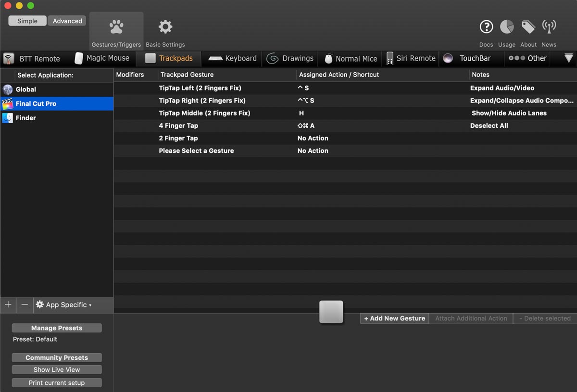This screenshot has height=392, width=577.
Task: Click the Siri Remote icon
Action: [390, 58]
